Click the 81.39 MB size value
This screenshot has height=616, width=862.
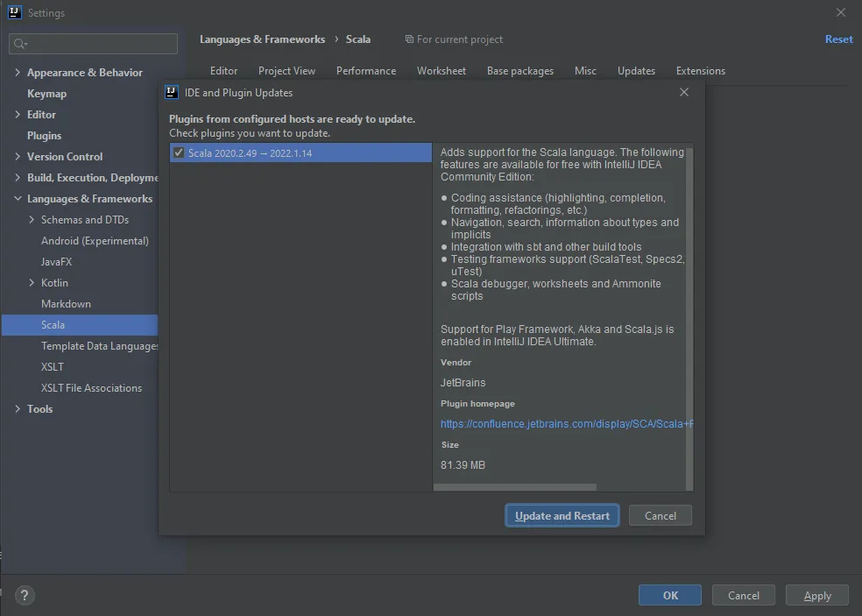coord(463,464)
